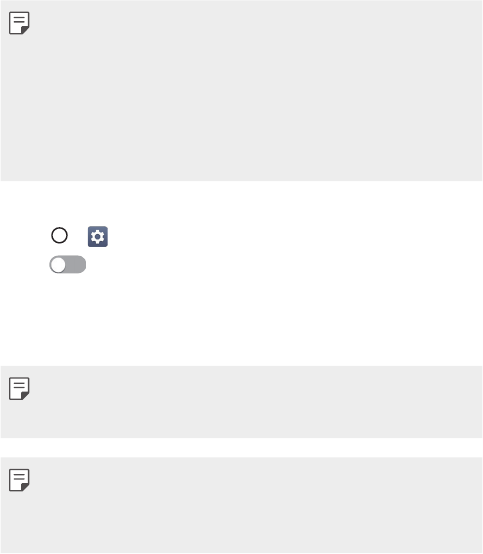Click the white gap between the lower gray panels
Viewport: 483px width, 554px height.
pos(241,448)
